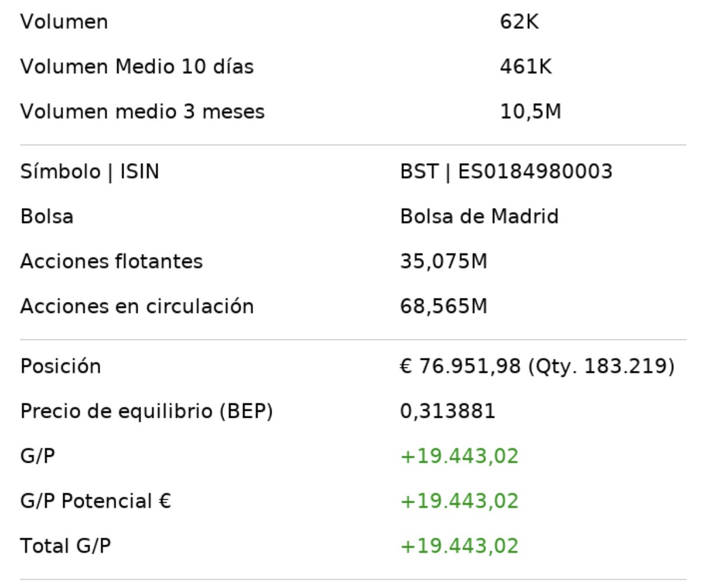The height and width of the screenshot is (588, 706).
Task: Select the BST | ES0184980003 identifier
Action: (x=506, y=172)
